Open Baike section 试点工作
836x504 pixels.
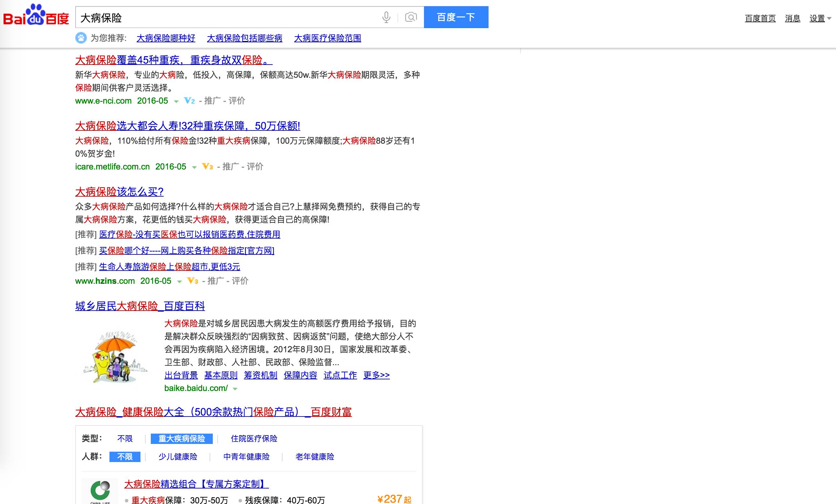(x=340, y=375)
